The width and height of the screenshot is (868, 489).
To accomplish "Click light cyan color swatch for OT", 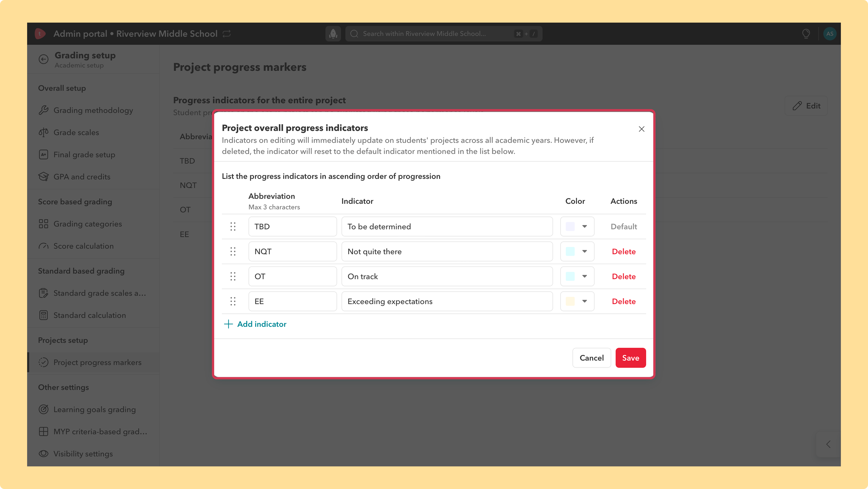I will pos(570,276).
